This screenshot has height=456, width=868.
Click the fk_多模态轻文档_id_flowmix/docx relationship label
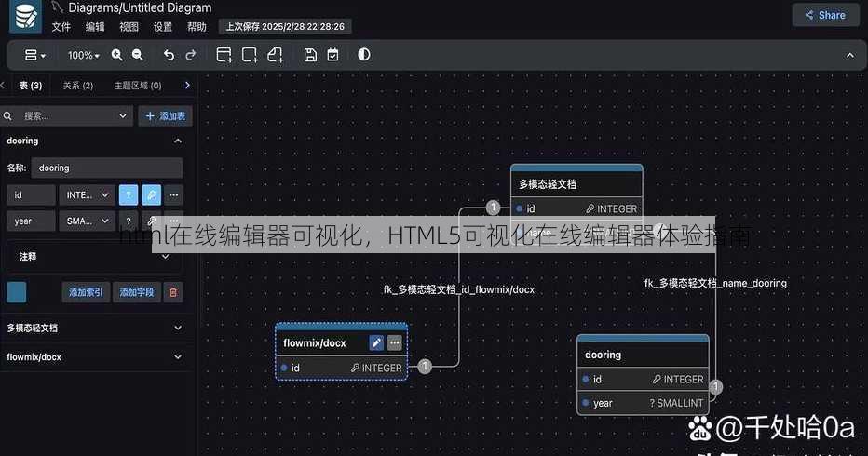coord(459,289)
